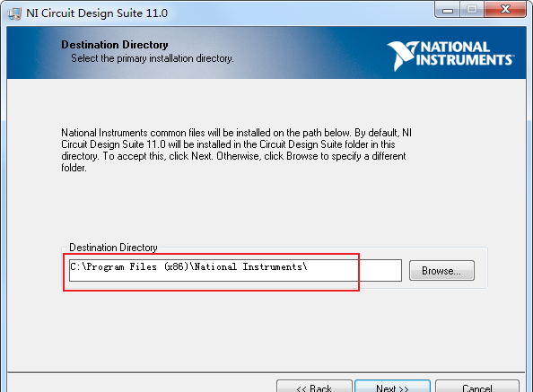Click the National Instruments eagle emblem
533x392 pixels.
[402, 56]
